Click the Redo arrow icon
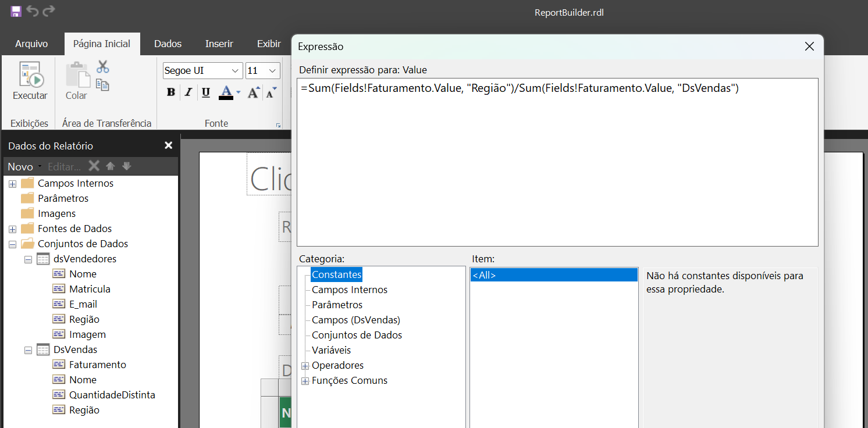Image resolution: width=868 pixels, height=428 pixels. (x=49, y=11)
